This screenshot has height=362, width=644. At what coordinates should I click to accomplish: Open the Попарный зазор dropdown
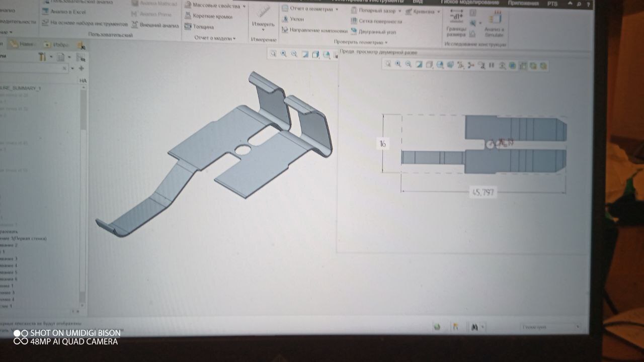pyautogui.click(x=399, y=11)
